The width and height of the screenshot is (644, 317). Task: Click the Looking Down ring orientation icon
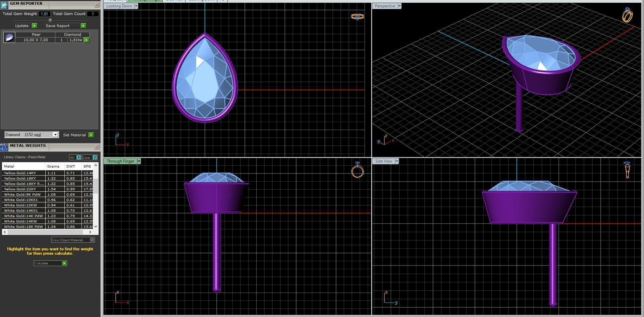click(358, 16)
